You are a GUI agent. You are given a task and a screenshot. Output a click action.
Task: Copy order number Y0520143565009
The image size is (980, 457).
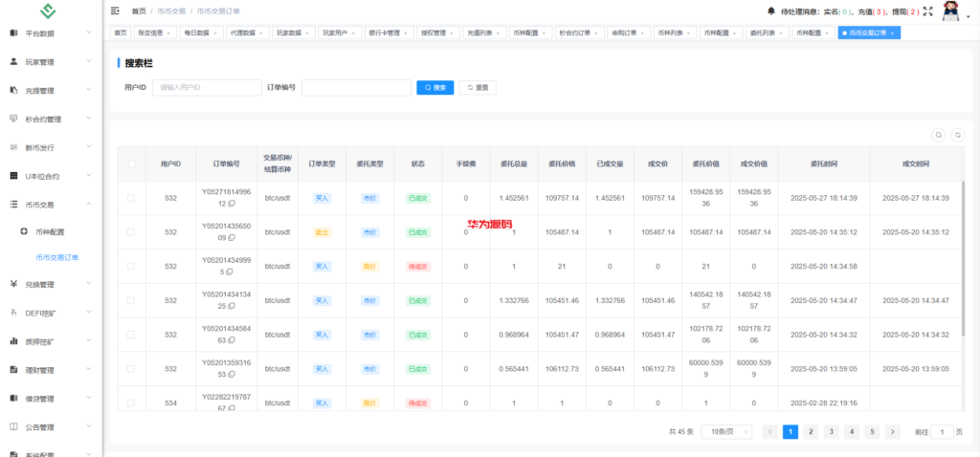pos(231,238)
